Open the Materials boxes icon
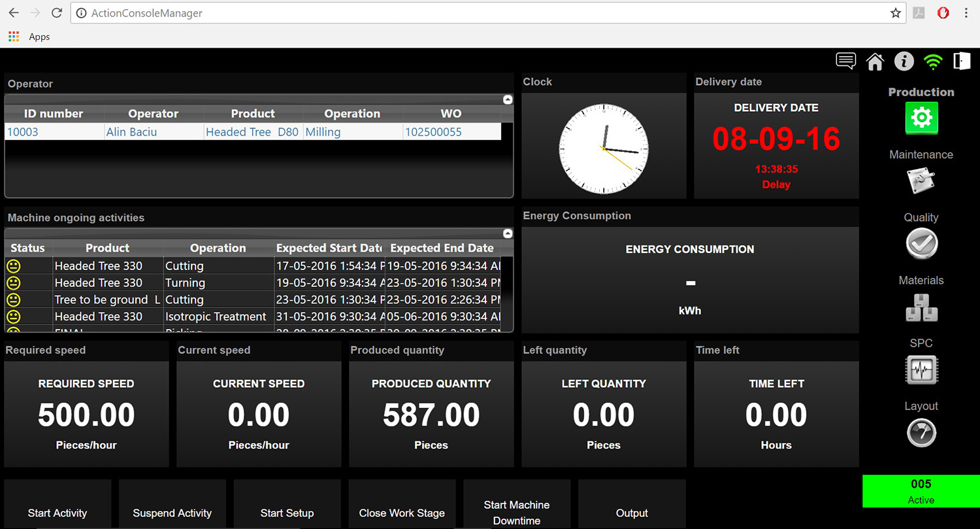 coord(921,307)
